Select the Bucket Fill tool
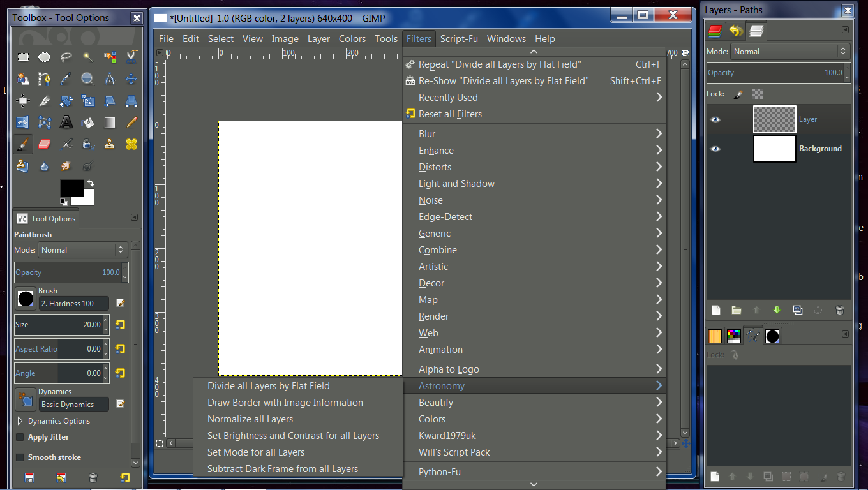Image resolution: width=868 pixels, height=490 pixels. click(x=88, y=122)
